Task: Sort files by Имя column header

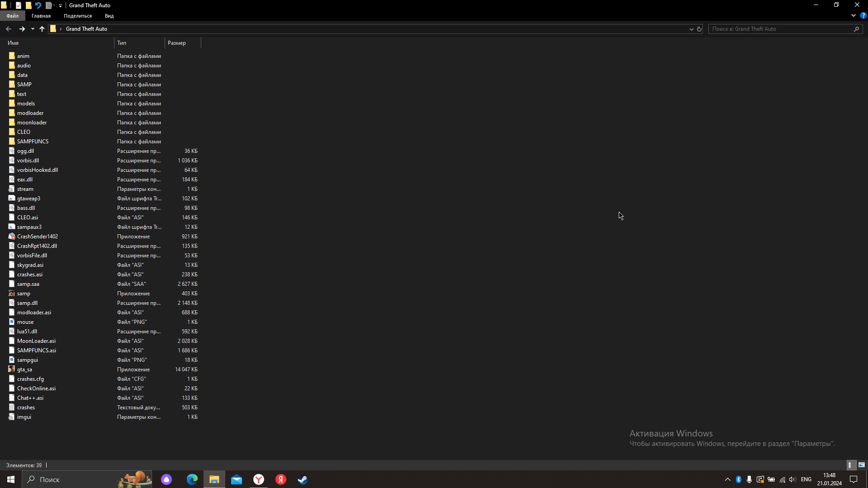Action: pos(14,43)
